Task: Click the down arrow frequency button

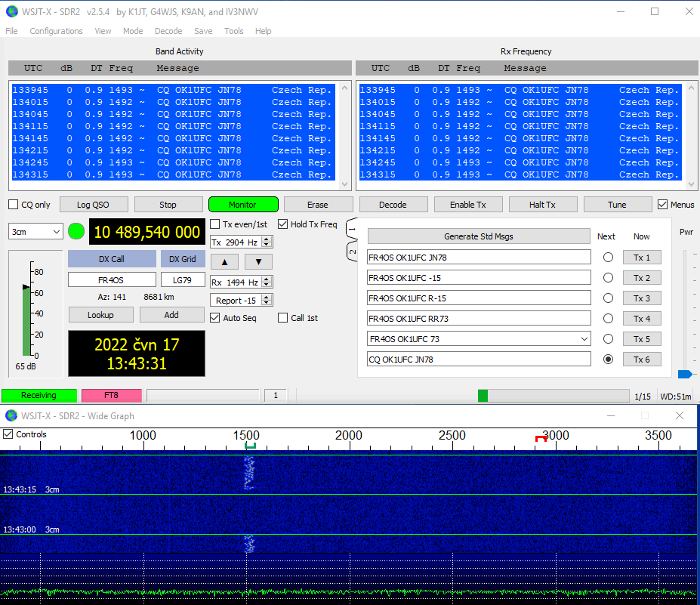Action: [258, 262]
